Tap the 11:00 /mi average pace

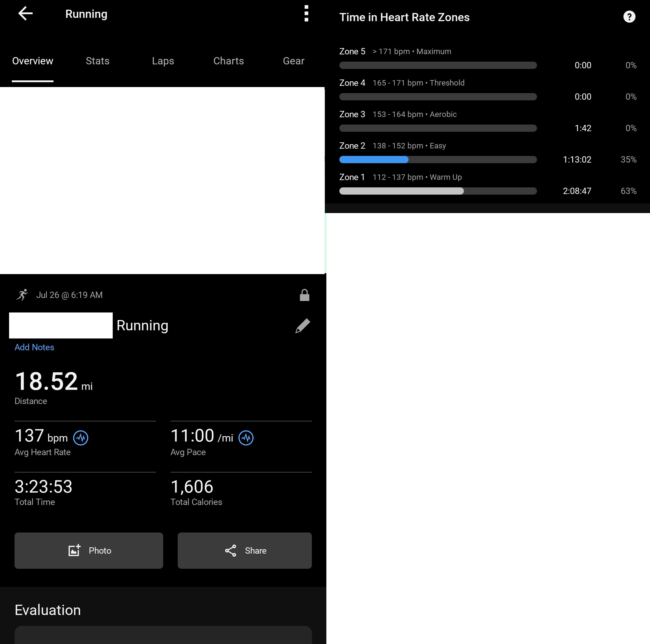coord(202,436)
